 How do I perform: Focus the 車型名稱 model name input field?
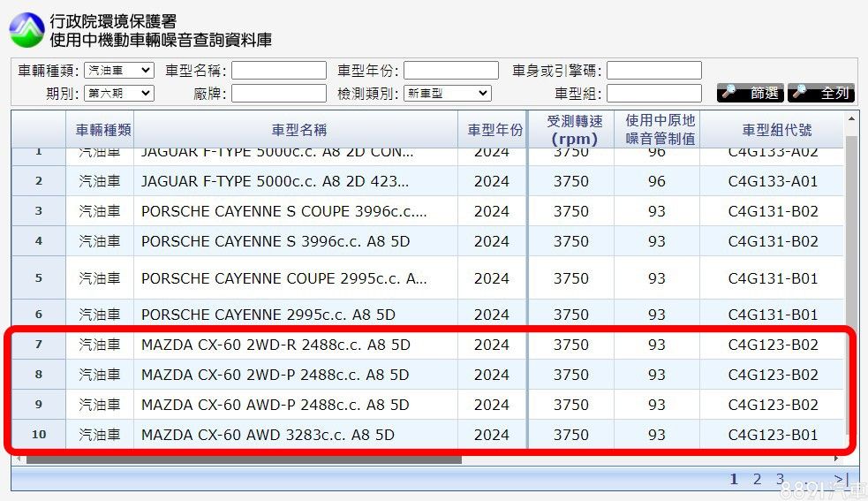(278, 71)
